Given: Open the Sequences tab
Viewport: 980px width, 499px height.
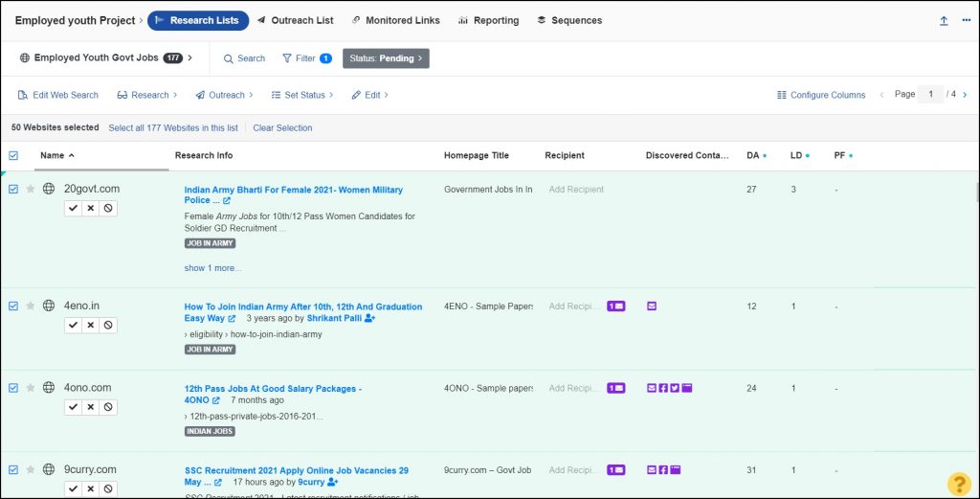Looking at the screenshot, I should (569, 21).
